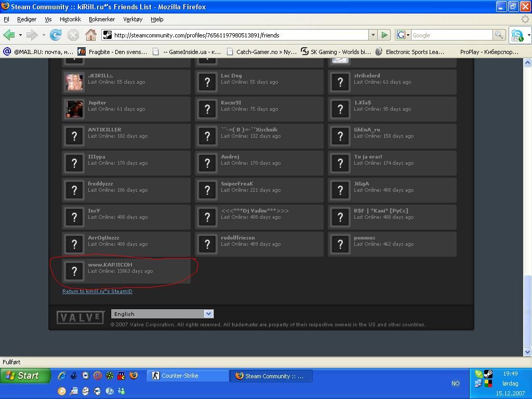Click the Start button
The width and height of the screenshot is (532, 399).
pyautogui.click(x=25, y=376)
